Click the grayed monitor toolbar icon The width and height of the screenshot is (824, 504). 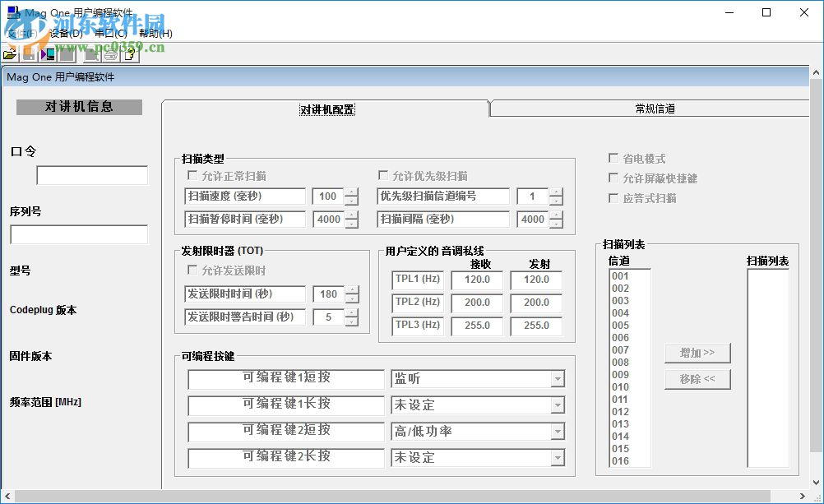coord(90,53)
